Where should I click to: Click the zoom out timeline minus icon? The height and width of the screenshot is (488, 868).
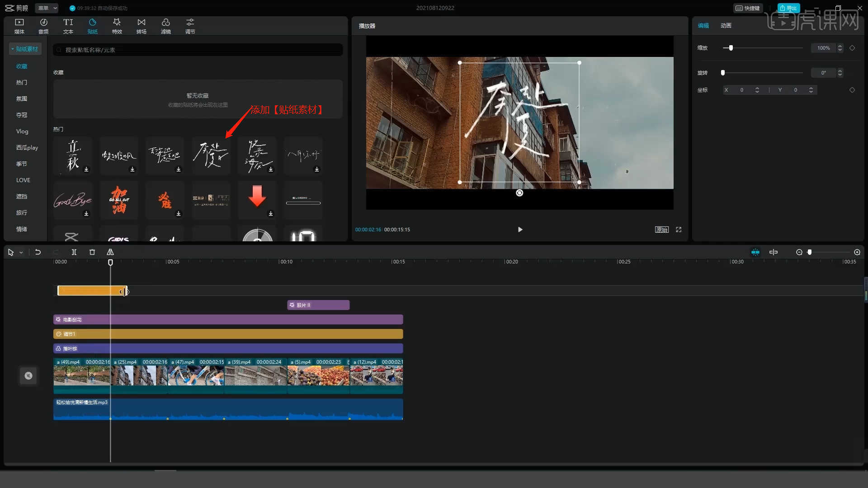point(799,252)
